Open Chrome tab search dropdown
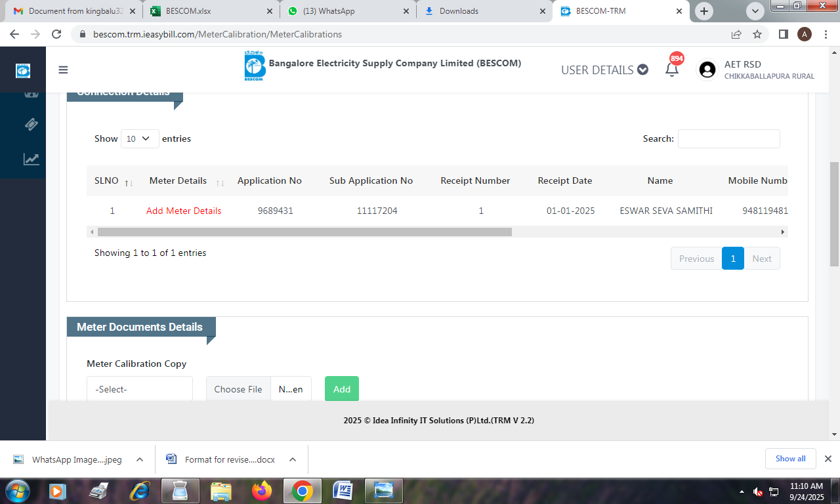 pyautogui.click(x=755, y=11)
